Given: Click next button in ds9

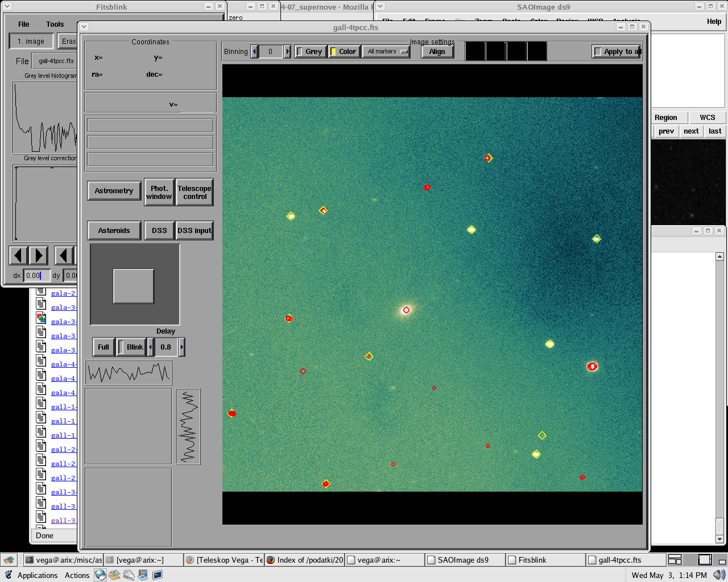Looking at the screenshot, I should (692, 131).
